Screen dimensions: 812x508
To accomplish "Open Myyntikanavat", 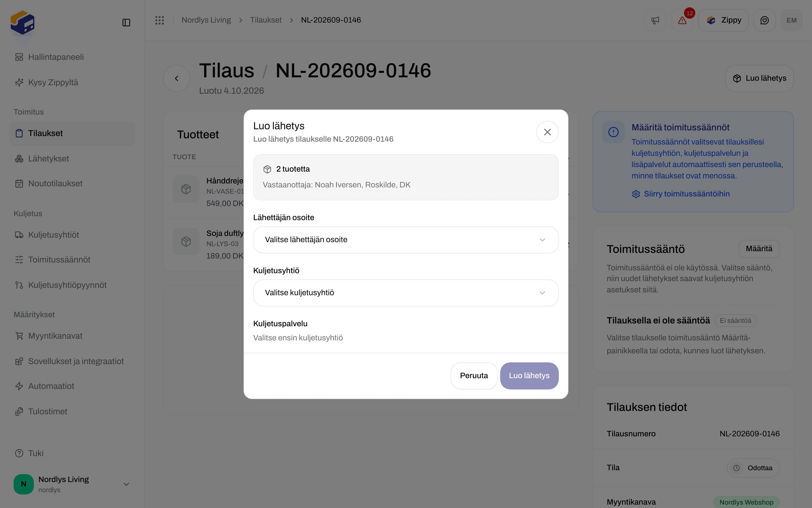I will pos(72,336).
